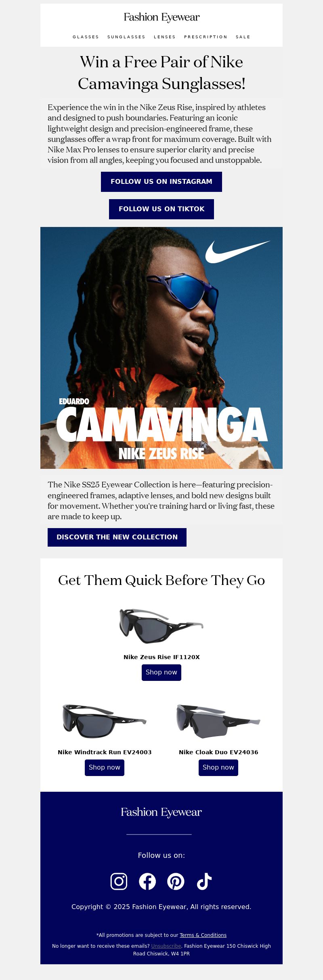
Task: Shop now for Nike Windtrack Run EV24003
Action: coord(105,768)
